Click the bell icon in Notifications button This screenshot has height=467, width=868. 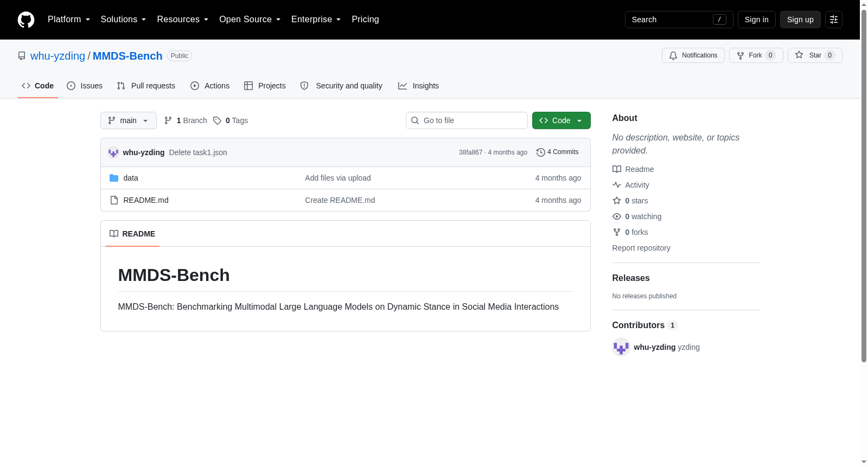pyautogui.click(x=673, y=55)
